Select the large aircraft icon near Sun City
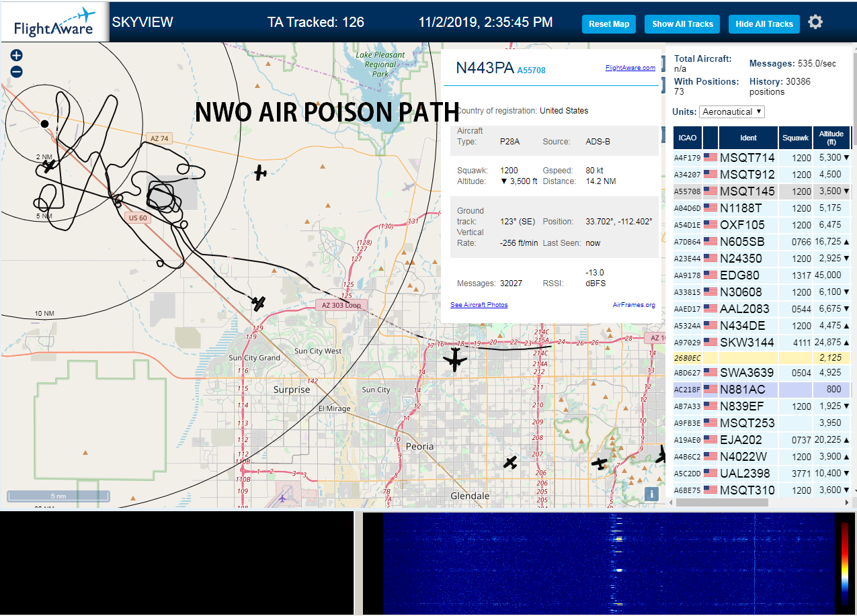Screen dimensions: 857x616 click(x=455, y=359)
